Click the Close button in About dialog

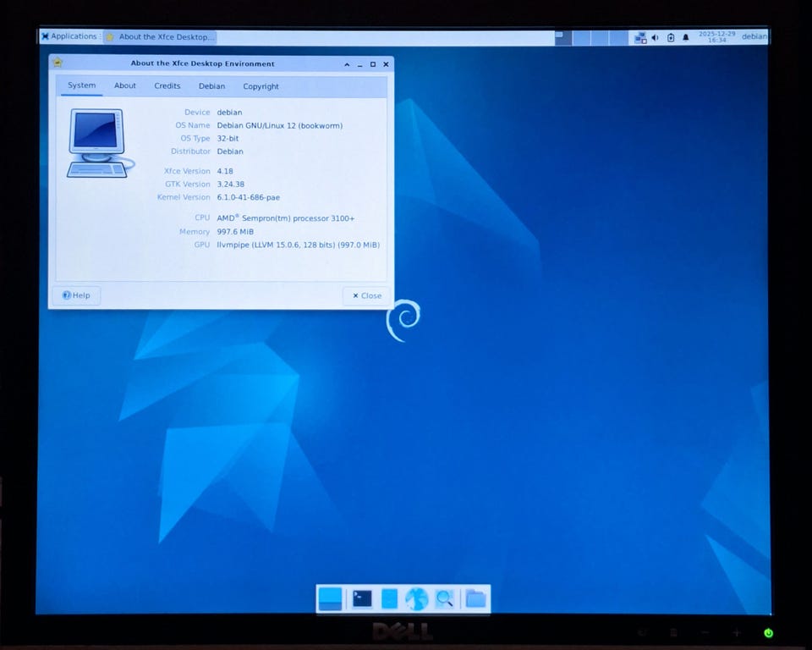[x=366, y=295]
